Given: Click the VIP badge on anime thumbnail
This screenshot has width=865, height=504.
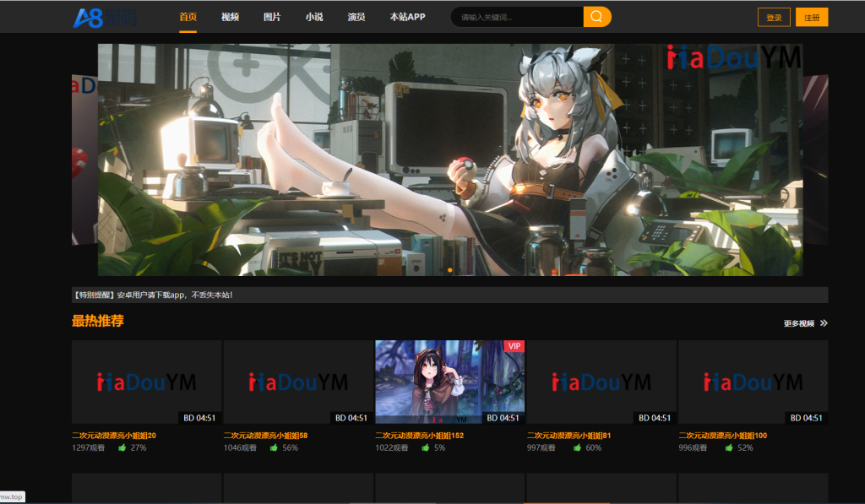Looking at the screenshot, I should [x=514, y=346].
